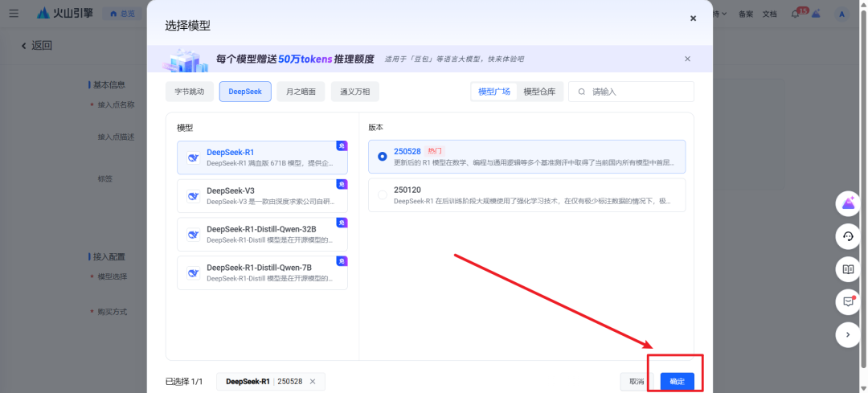The width and height of the screenshot is (868, 393).
Task: Click the 确定 confirm button
Action: (677, 382)
